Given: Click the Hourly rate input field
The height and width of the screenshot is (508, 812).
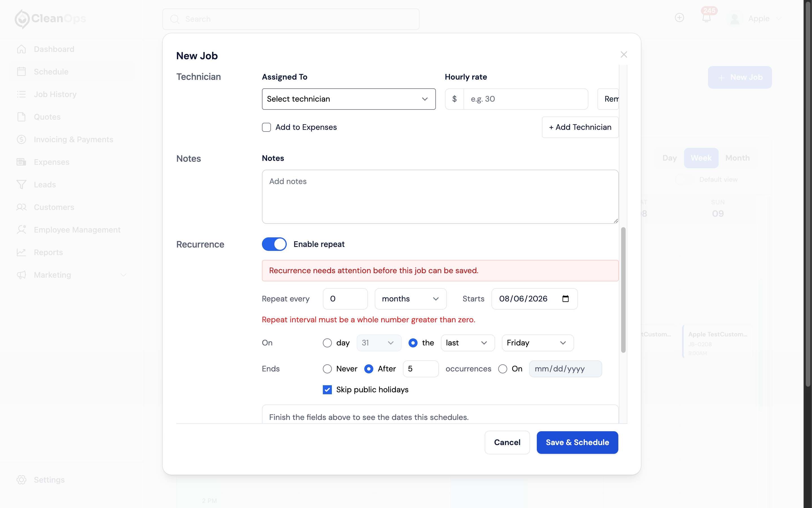Looking at the screenshot, I should (526, 99).
